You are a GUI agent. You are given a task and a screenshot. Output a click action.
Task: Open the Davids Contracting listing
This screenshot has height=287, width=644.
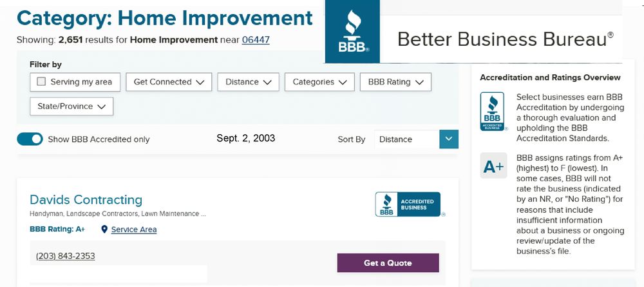(86, 199)
